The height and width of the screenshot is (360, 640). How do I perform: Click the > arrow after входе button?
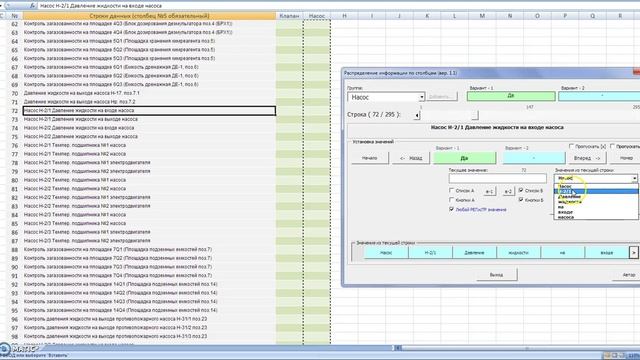click(x=633, y=253)
